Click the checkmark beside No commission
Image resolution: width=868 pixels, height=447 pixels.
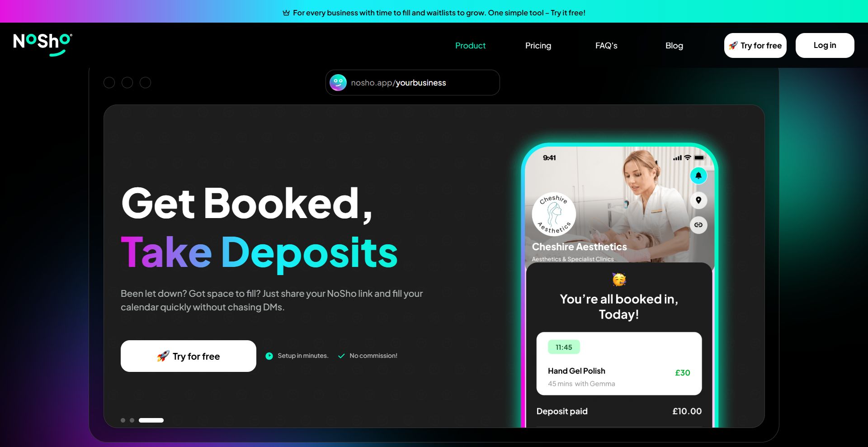[x=341, y=356]
